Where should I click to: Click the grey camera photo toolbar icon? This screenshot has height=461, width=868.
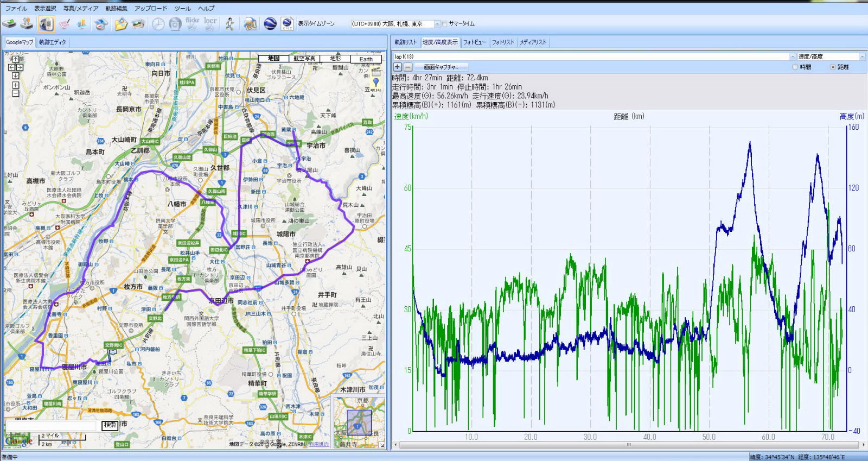tap(175, 23)
